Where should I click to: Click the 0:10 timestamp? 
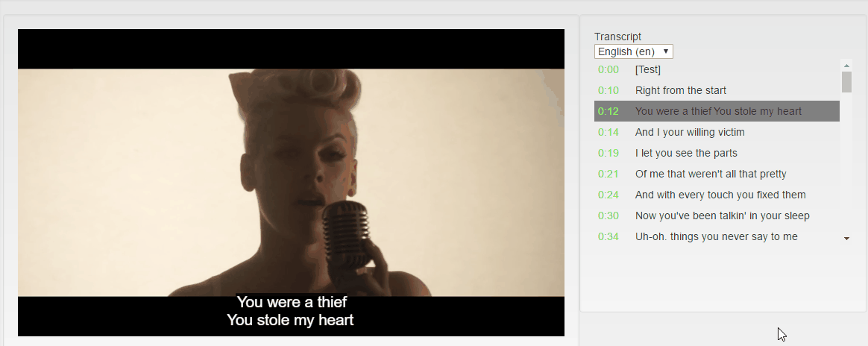(x=608, y=90)
